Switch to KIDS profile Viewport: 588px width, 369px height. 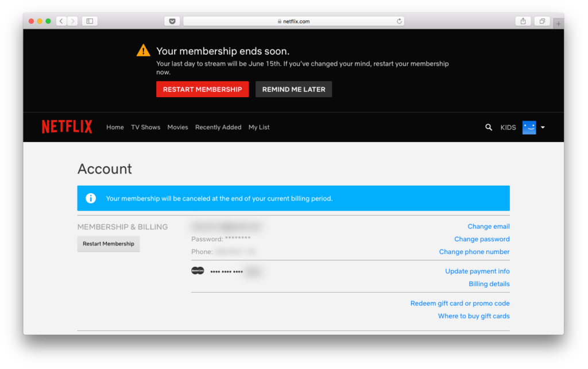[x=508, y=128]
